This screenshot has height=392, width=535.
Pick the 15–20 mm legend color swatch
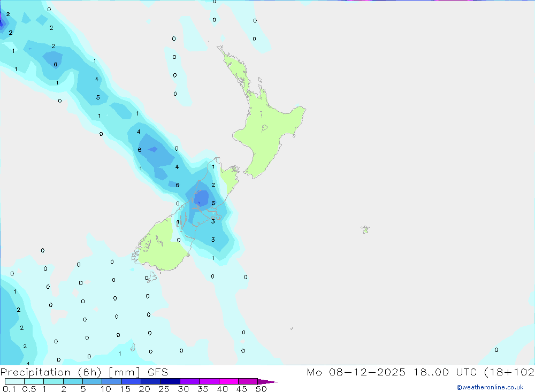point(132,381)
